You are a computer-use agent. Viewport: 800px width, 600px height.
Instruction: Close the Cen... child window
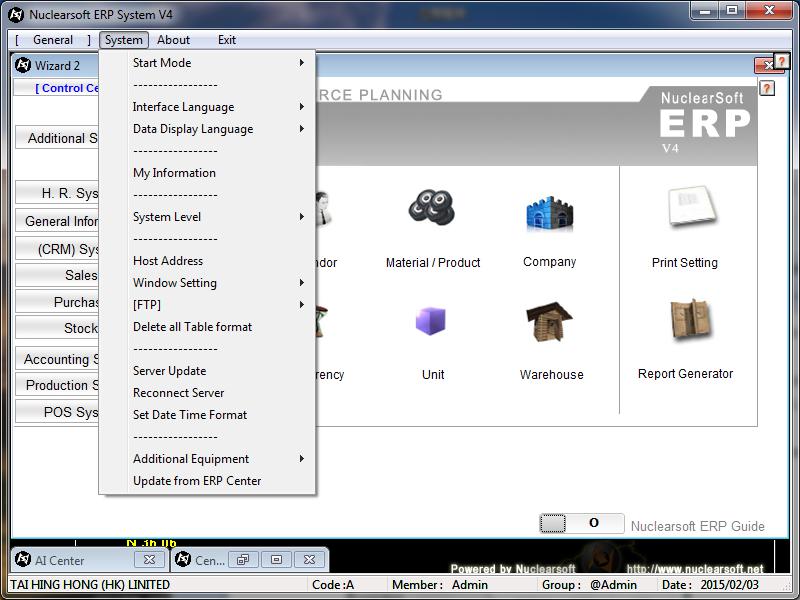[309, 560]
